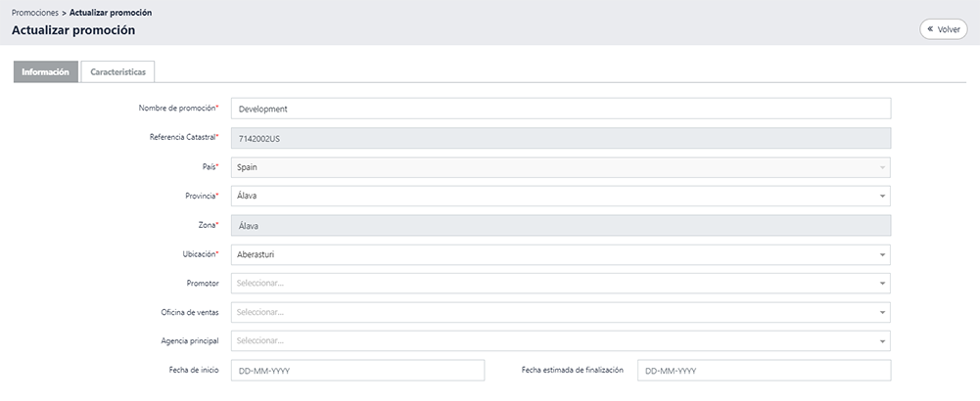Open the Oficina de ventas dropdown
The image size is (980, 401).
click(x=561, y=312)
